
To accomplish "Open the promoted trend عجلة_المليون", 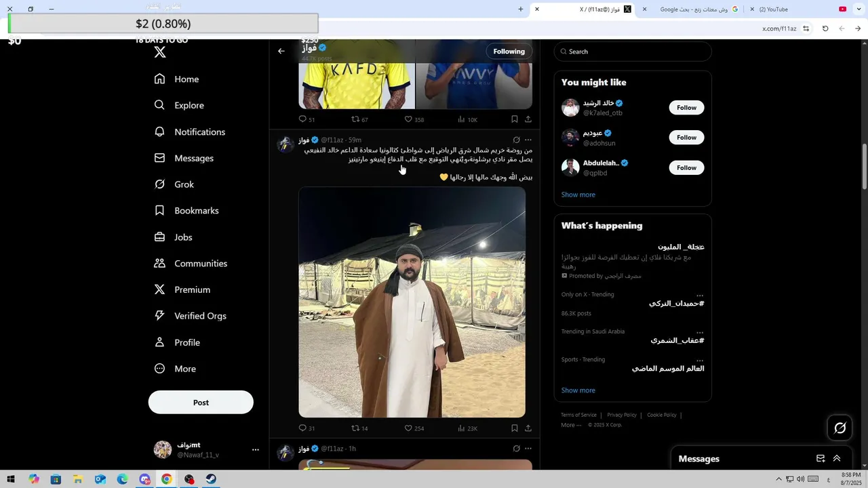I will 681,247.
